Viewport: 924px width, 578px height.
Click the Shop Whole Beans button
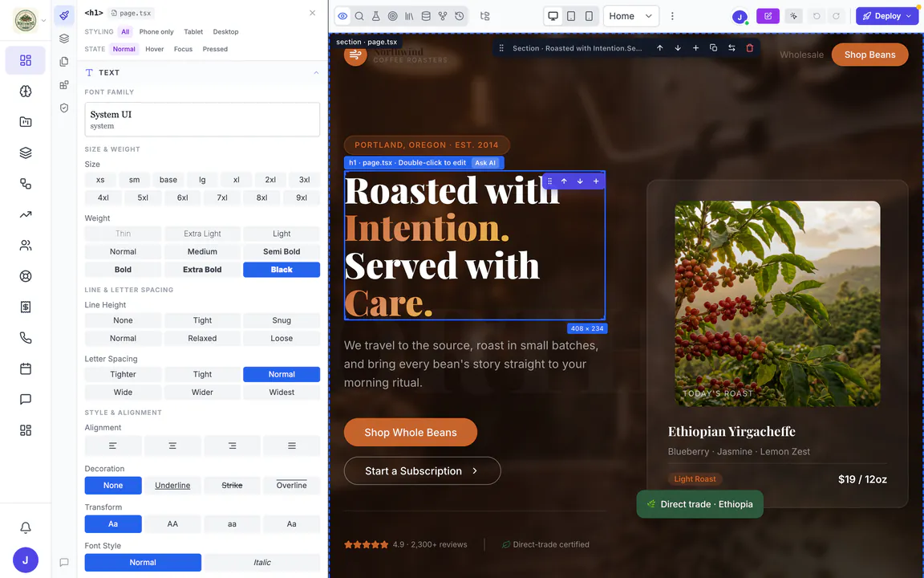pyautogui.click(x=411, y=433)
